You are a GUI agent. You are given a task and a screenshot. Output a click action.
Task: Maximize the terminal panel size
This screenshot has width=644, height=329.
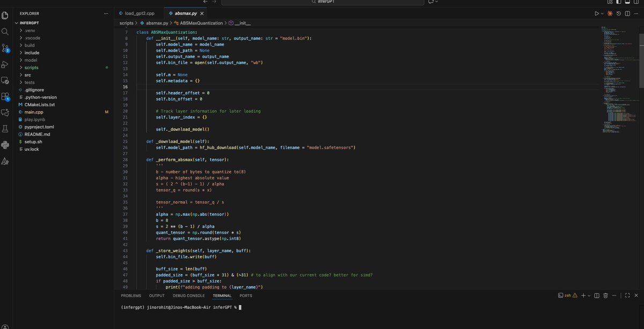tap(627, 296)
